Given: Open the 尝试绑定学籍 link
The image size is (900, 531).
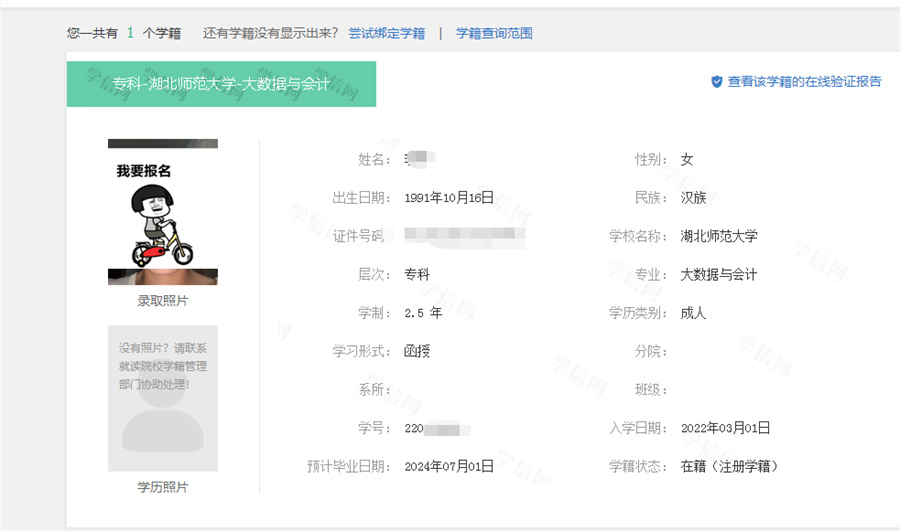Looking at the screenshot, I should [x=387, y=33].
